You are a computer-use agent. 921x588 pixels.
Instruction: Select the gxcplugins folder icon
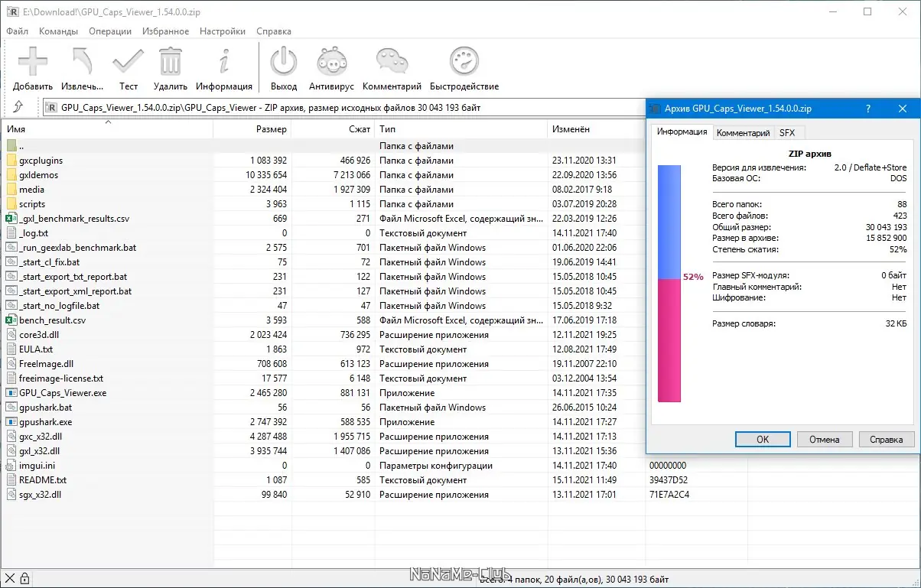click(x=11, y=161)
